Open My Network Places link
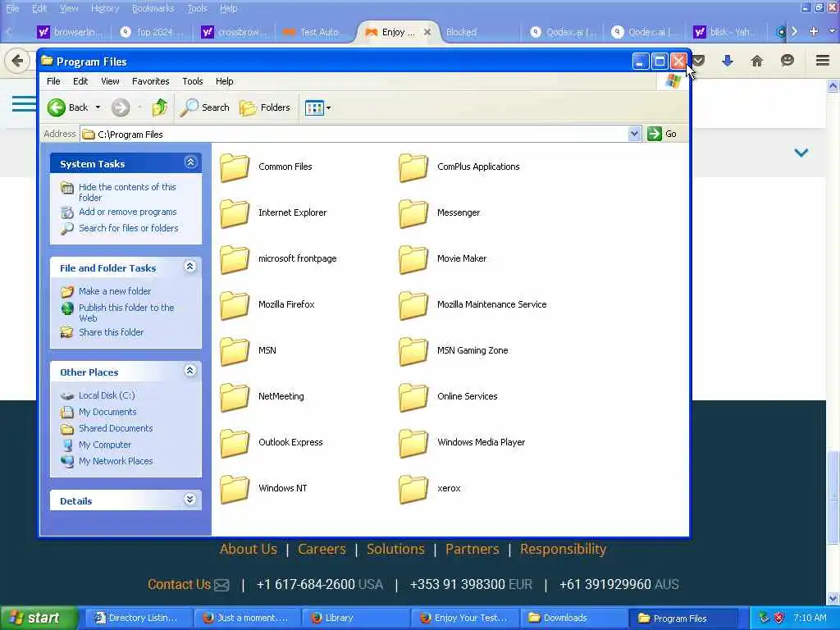The width and height of the screenshot is (840, 630). 116,461
